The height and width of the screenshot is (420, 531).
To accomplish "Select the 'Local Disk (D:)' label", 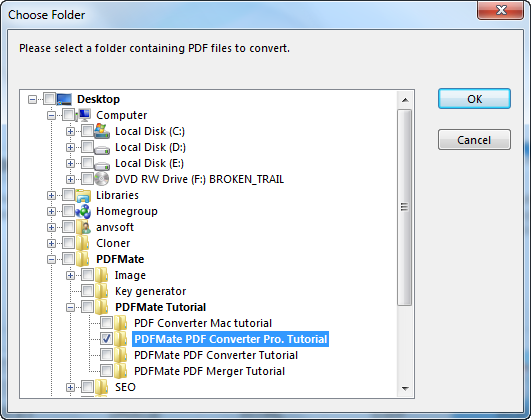I will (150, 147).
